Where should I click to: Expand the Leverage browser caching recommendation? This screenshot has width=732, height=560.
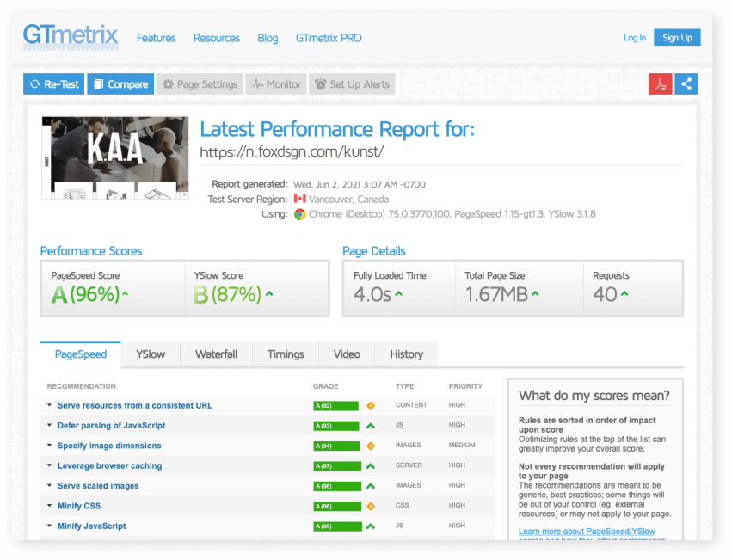point(109,465)
